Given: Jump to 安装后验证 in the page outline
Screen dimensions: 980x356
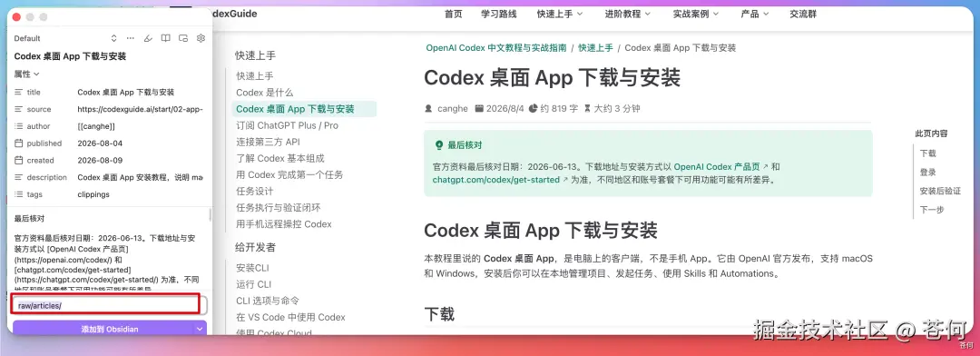Looking at the screenshot, I should (x=940, y=191).
